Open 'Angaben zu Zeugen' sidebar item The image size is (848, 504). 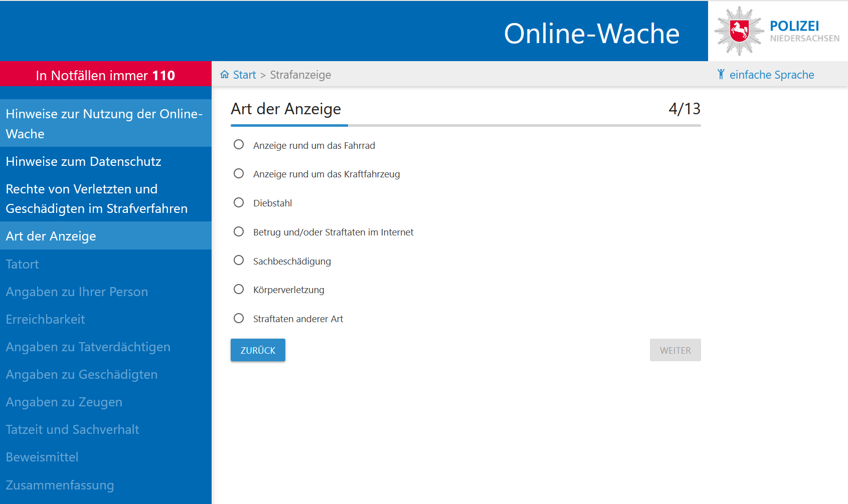pyautogui.click(x=106, y=402)
